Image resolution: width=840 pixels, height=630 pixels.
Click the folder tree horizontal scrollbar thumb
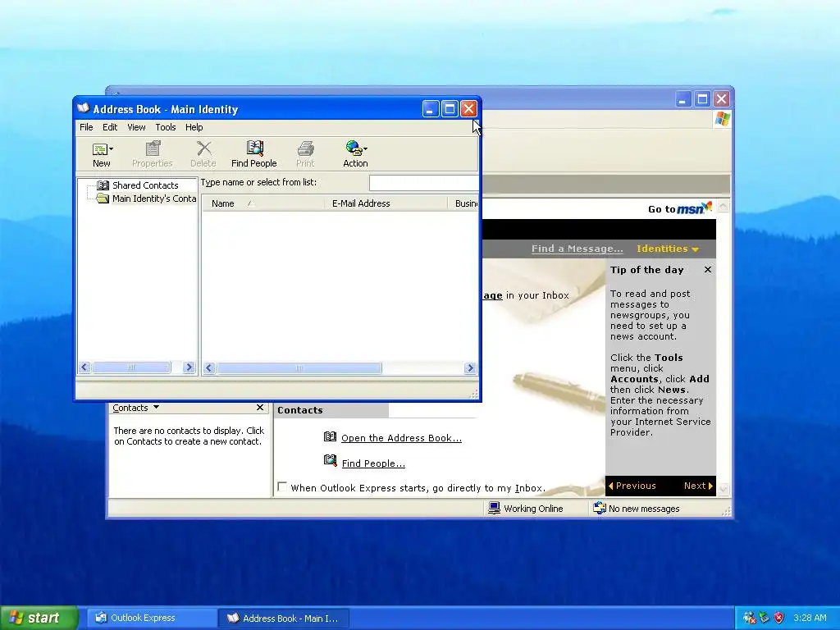(x=131, y=367)
